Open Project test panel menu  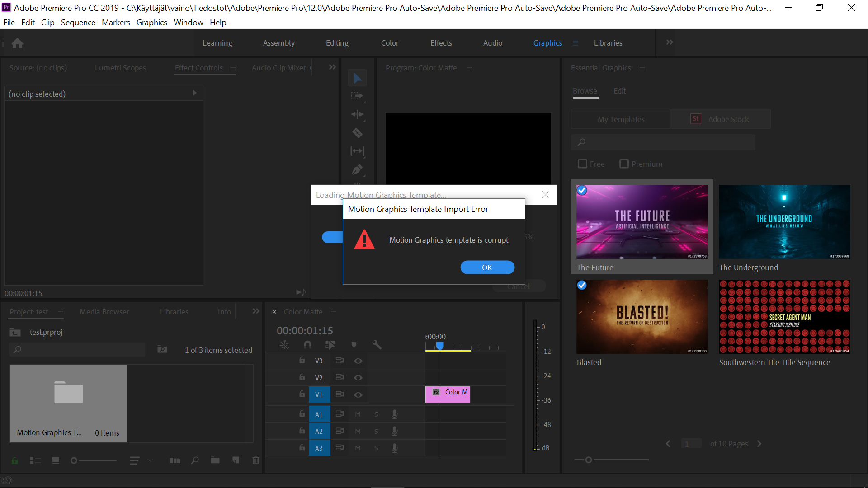click(x=61, y=312)
